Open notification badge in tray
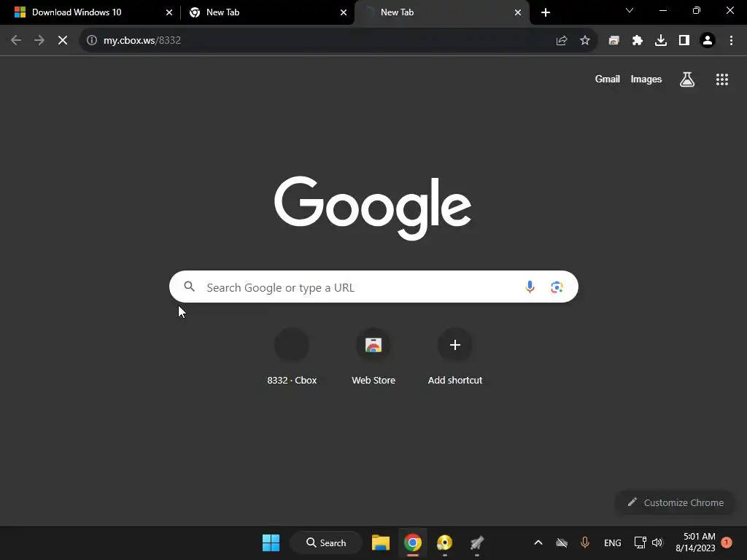This screenshot has height=560, width=747. point(727,542)
